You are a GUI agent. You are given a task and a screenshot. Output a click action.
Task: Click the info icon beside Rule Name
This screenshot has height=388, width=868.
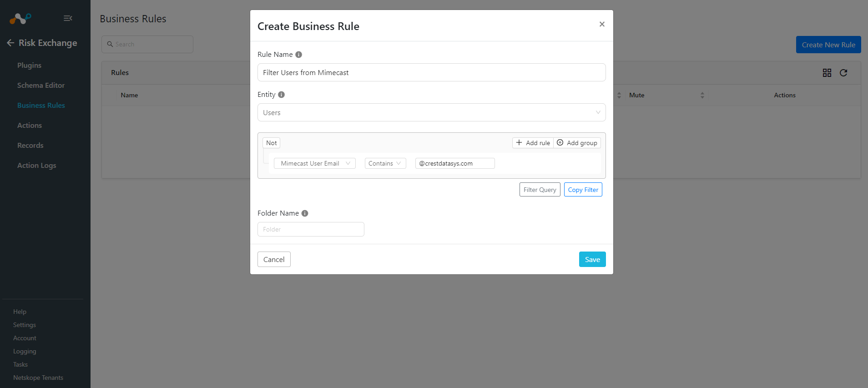point(298,55)
